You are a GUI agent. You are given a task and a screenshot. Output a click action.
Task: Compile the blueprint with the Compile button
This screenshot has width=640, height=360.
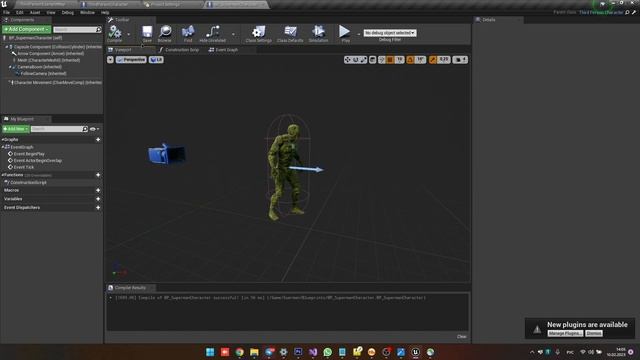coord(115,33)
